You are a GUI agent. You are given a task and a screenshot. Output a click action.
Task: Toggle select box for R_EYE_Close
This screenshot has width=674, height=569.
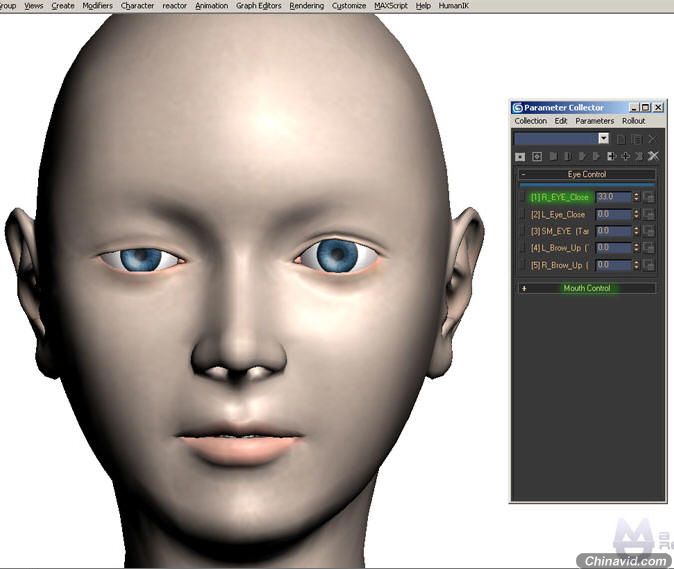tap(522, 197)
